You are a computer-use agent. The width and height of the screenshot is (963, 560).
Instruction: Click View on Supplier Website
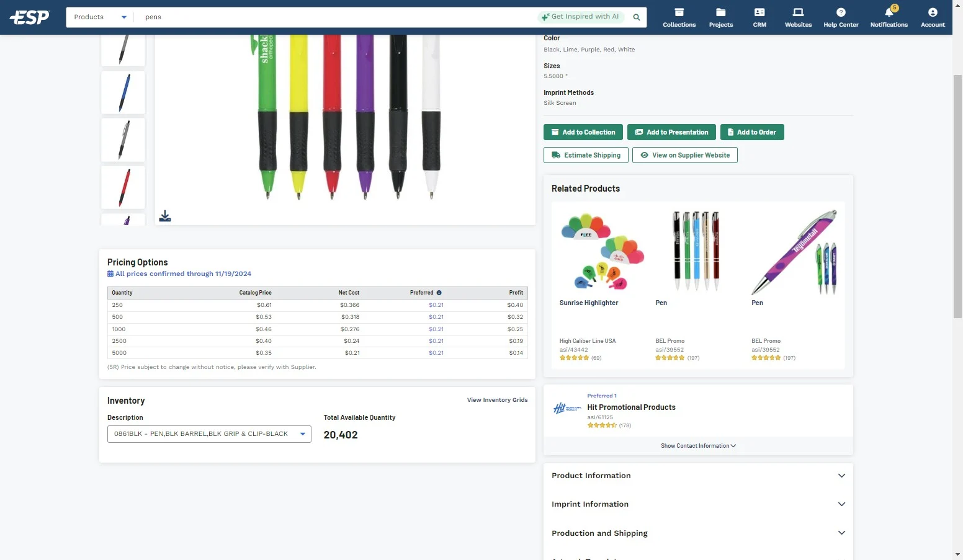point(684,155)
